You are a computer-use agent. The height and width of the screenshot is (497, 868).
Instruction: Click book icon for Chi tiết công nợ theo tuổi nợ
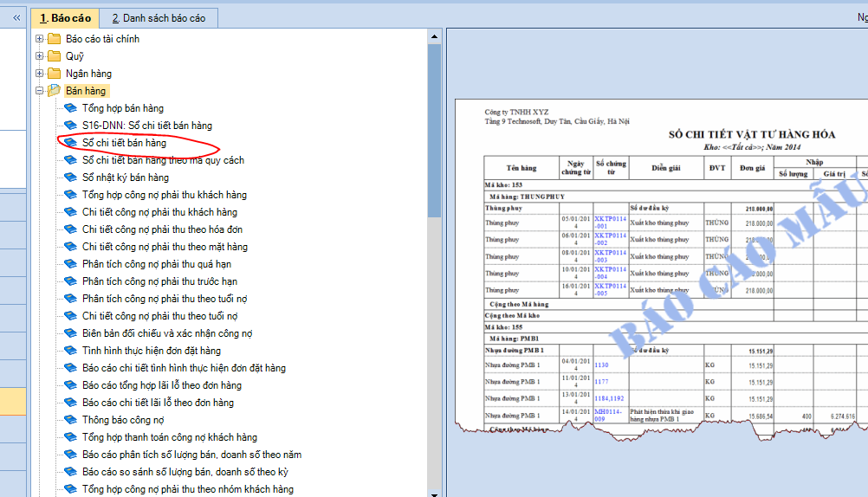[x=70, y=315]
